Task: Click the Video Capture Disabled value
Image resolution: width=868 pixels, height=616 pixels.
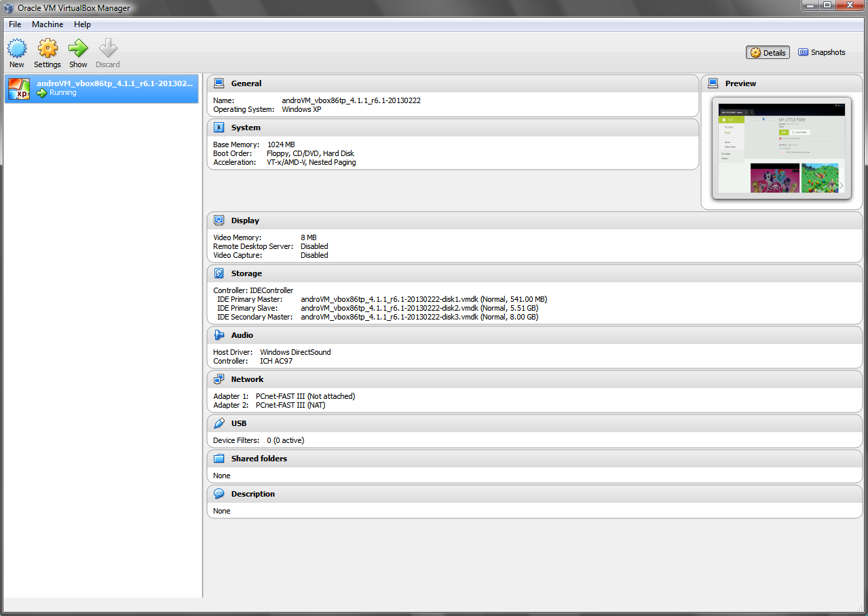Action: coord(314,255)
